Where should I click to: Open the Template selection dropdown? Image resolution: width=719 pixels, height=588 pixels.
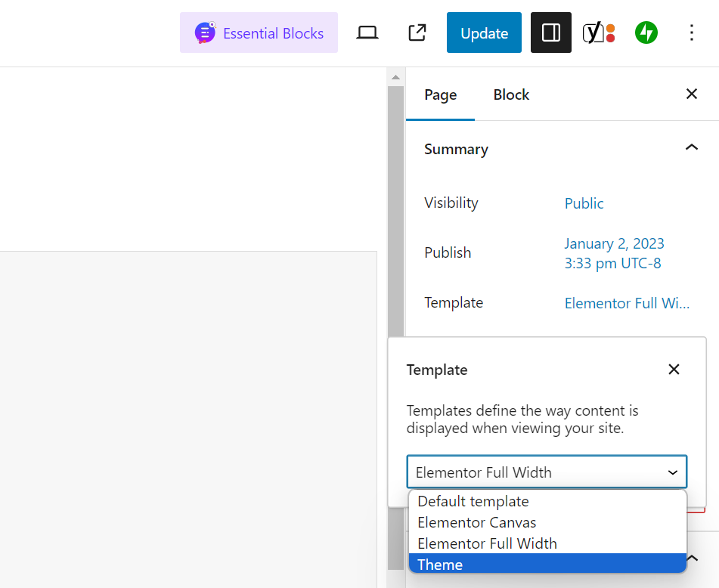pyautogui.click(x=547, y=472)
